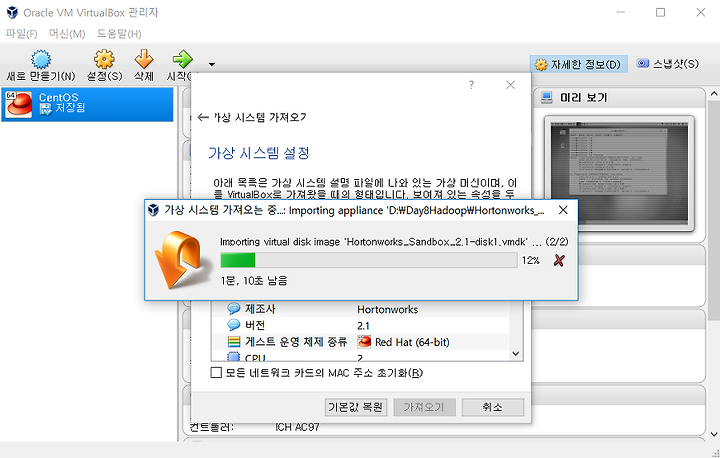Image resolution: width=720 pixels, height=458 pixels.
Task: Maximize the VirtualBox Manager window
Action: pos(660,12)
